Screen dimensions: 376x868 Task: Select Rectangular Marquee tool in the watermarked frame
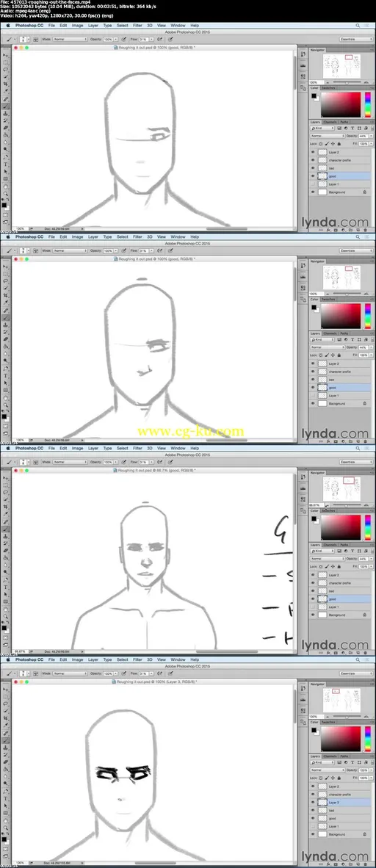(6, 273)
